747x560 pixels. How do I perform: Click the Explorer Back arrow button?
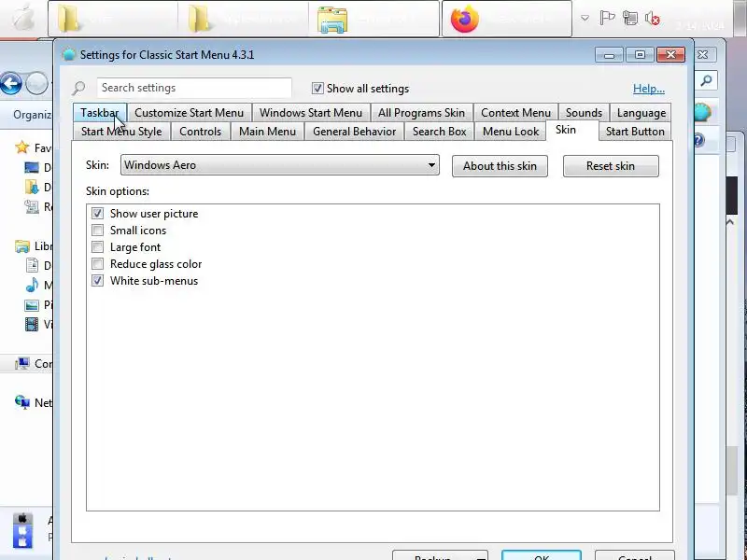(11, 84)
